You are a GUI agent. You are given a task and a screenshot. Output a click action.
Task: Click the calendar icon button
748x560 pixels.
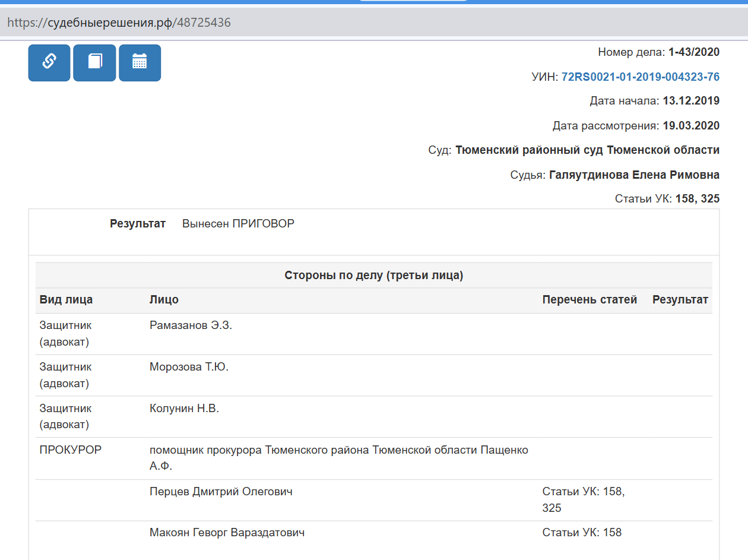click(x=140, y=62)
